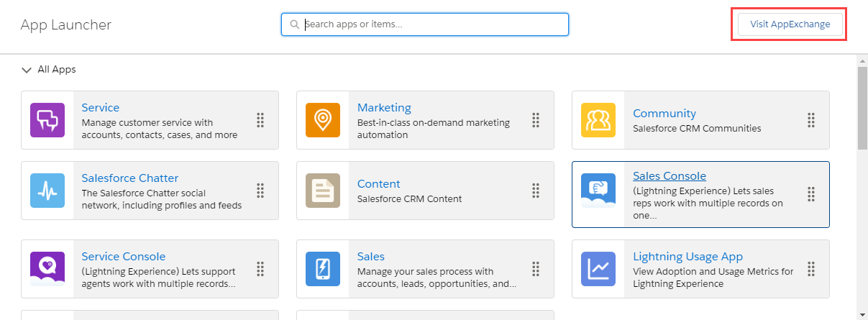Open the Lightning Usage App chart icon
This screenshot has height=320, width=868.
(x=598, y=269)
